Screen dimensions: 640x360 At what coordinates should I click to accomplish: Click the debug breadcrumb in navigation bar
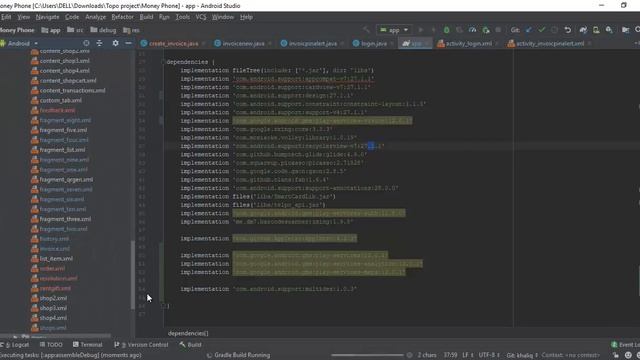103,30
